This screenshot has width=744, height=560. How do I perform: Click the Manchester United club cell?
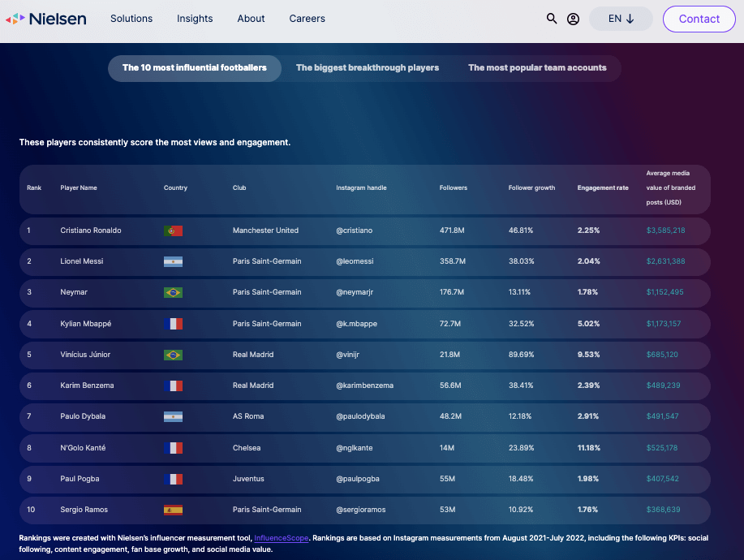coord(265,230)
